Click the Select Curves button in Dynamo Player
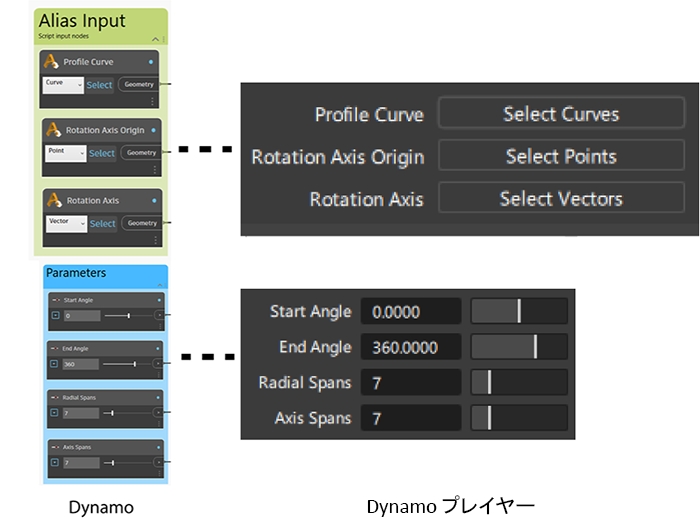700x518 pixels. [x=561, y=113]
